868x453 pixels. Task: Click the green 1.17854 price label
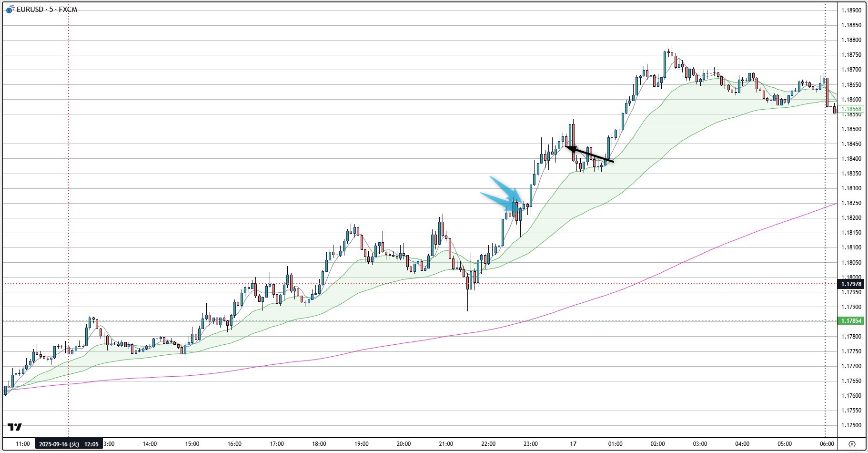(x=851, y=321)
